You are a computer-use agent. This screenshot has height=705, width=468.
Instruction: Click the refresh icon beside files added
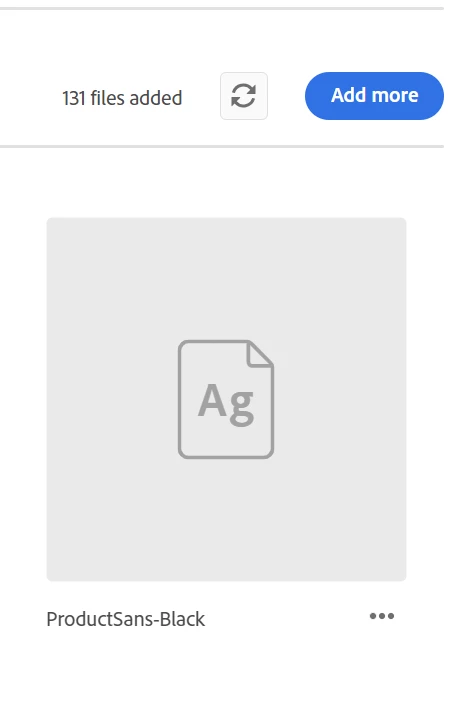244,96
